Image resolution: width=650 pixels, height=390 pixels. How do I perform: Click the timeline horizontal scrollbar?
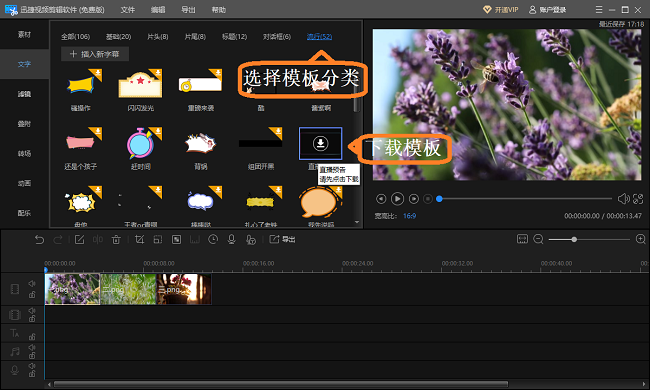point(281,384)
